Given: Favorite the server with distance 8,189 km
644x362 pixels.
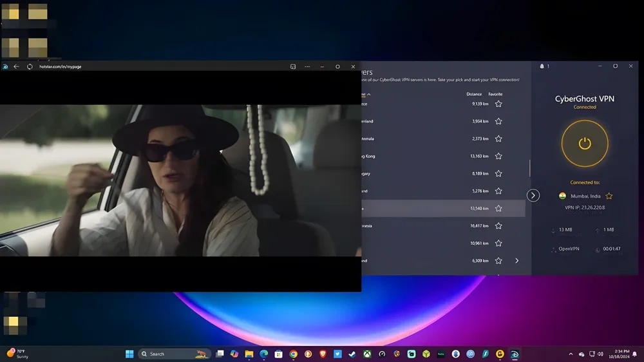Looking at the screenshot, I should 498,173.
